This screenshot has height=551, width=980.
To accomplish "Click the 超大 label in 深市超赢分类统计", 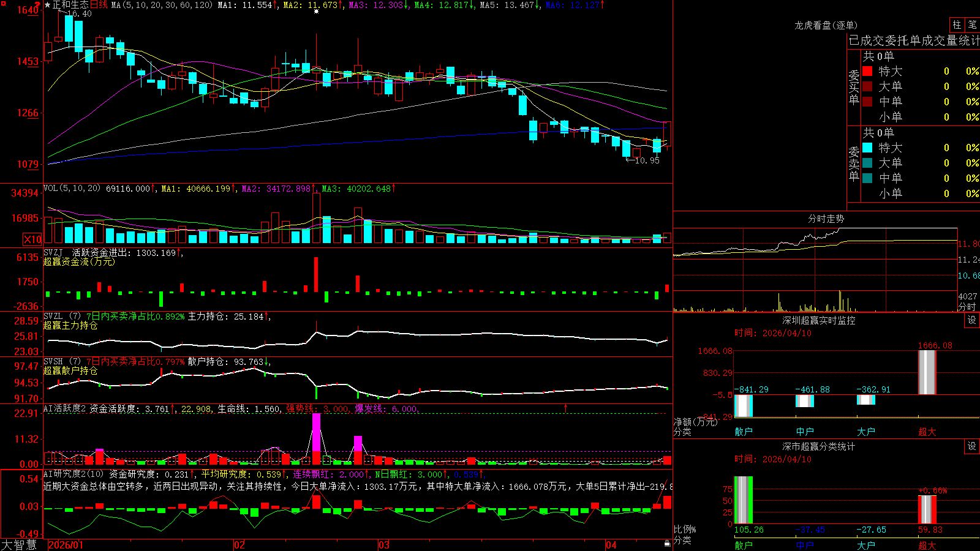I will 927,545.
